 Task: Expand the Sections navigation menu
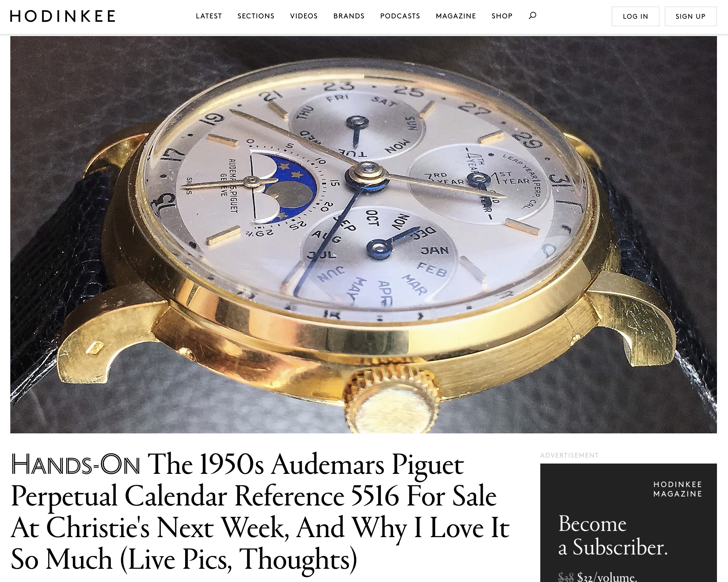tap(256, 16)
